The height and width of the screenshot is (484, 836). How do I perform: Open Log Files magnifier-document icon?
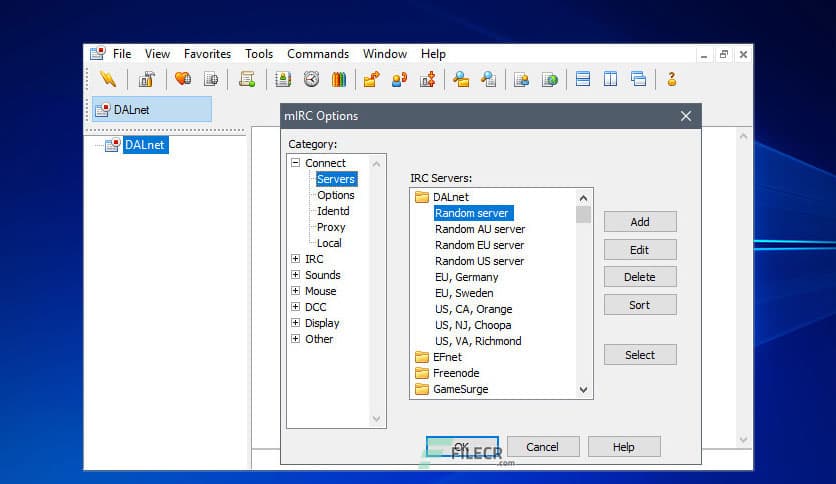tap(488, 79)
